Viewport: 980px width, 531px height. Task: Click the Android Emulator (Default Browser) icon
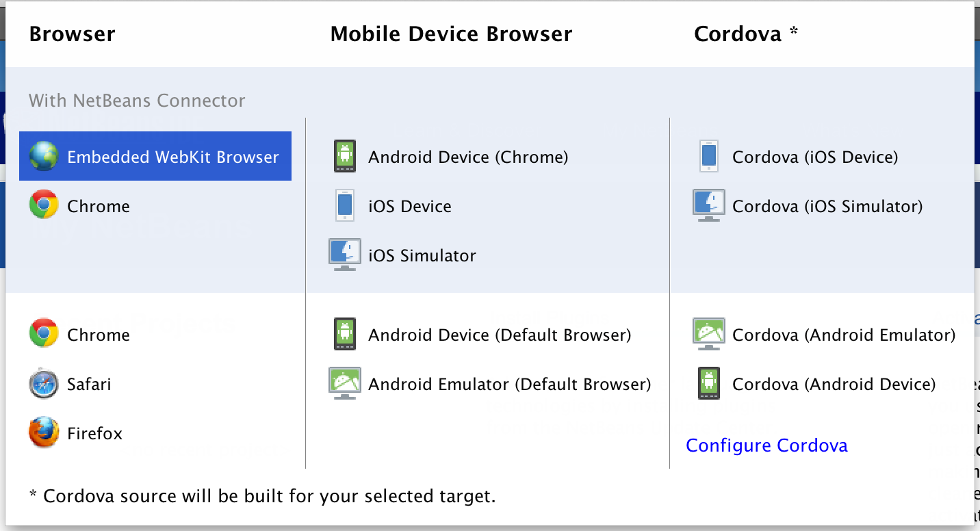345,383
